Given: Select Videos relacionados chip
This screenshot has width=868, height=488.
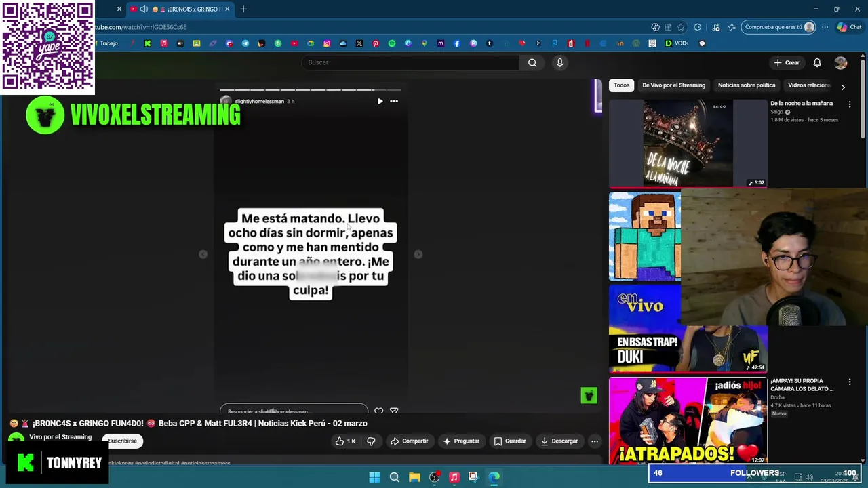Looking at the screenshot, I should (809, 85).
